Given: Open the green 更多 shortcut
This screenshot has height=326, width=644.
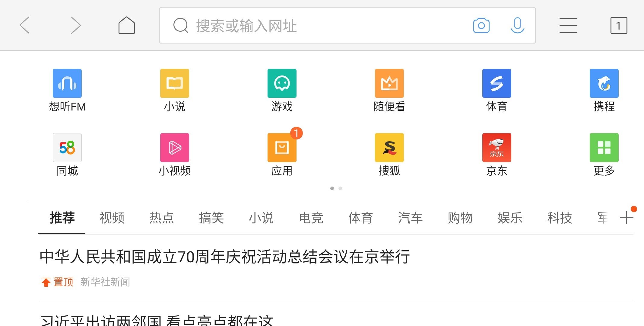Looking at the screenshot, I should click(x=604, y=155).
